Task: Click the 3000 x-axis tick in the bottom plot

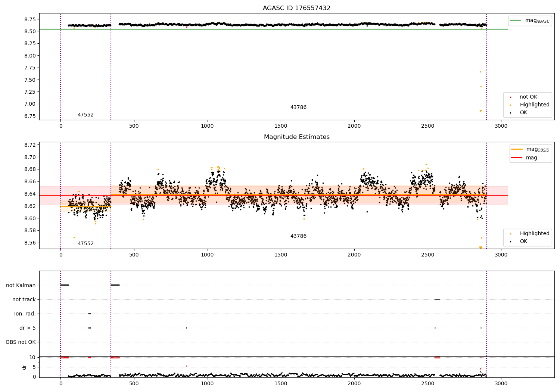Action: [501, 383]
